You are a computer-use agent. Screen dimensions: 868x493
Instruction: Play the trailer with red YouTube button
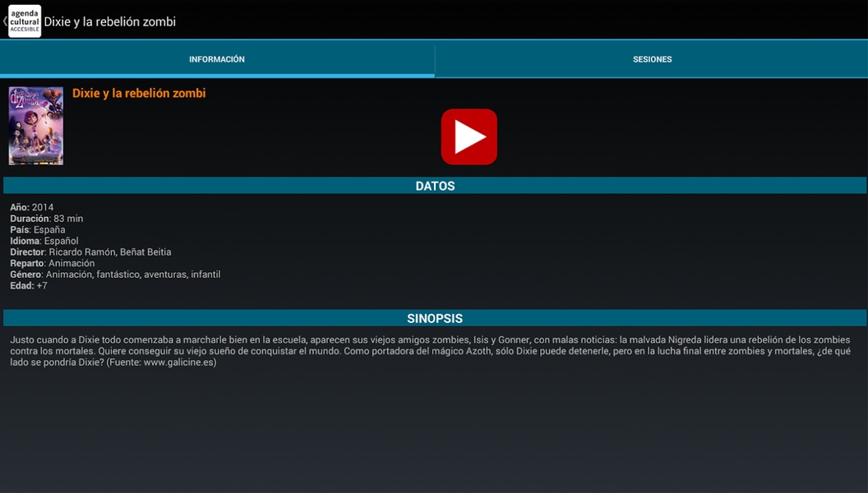469,136
